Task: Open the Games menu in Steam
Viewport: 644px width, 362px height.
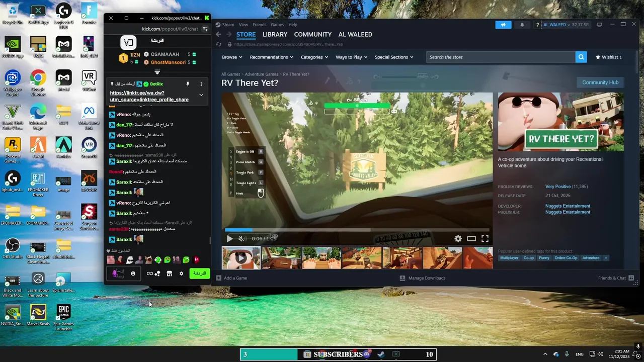Action: (277, 25)
